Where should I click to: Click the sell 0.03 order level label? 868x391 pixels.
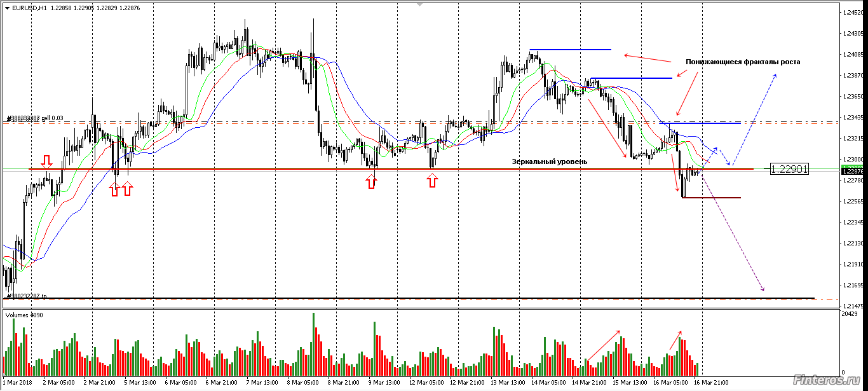pyautogui.click(x=35, y=118)
